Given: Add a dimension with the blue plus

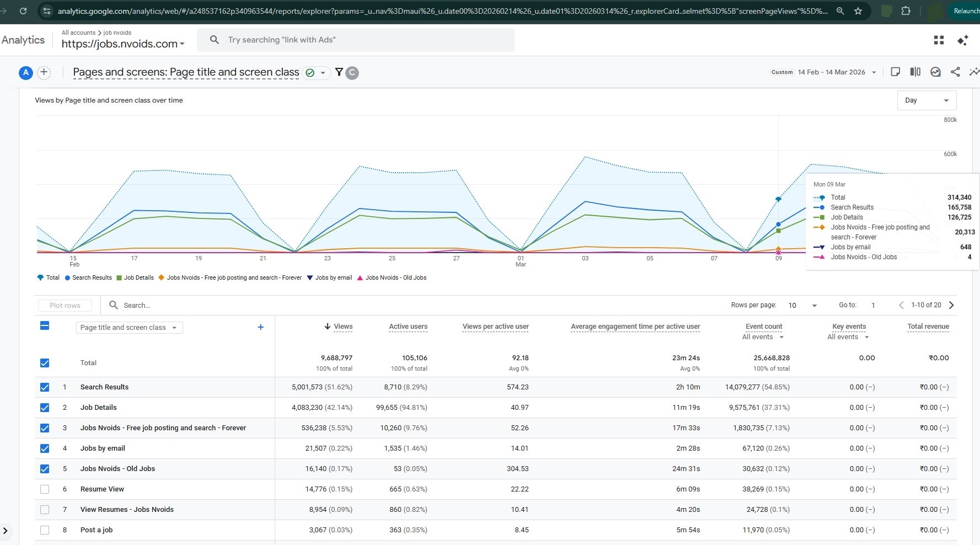Looking at the screenshot, I should tap(261, 327).
